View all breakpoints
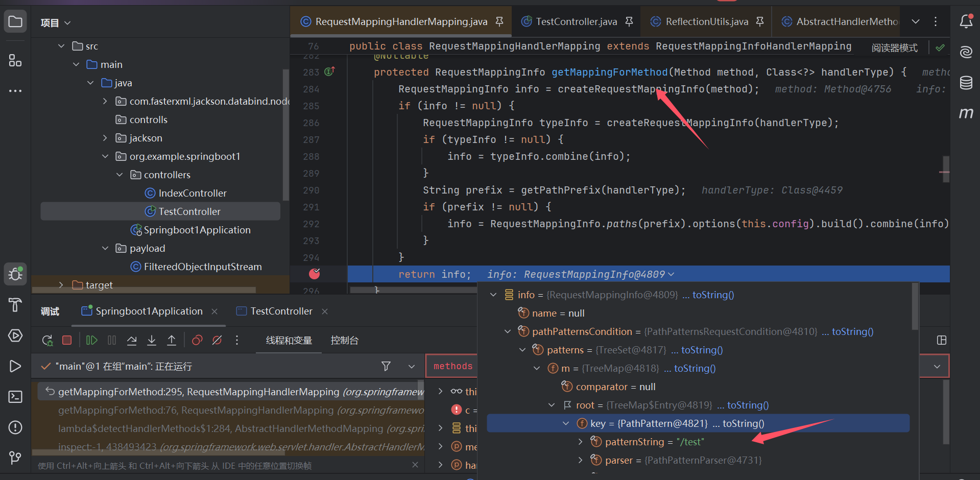Screen dimensions: 980x480 (x=197, y=340)
